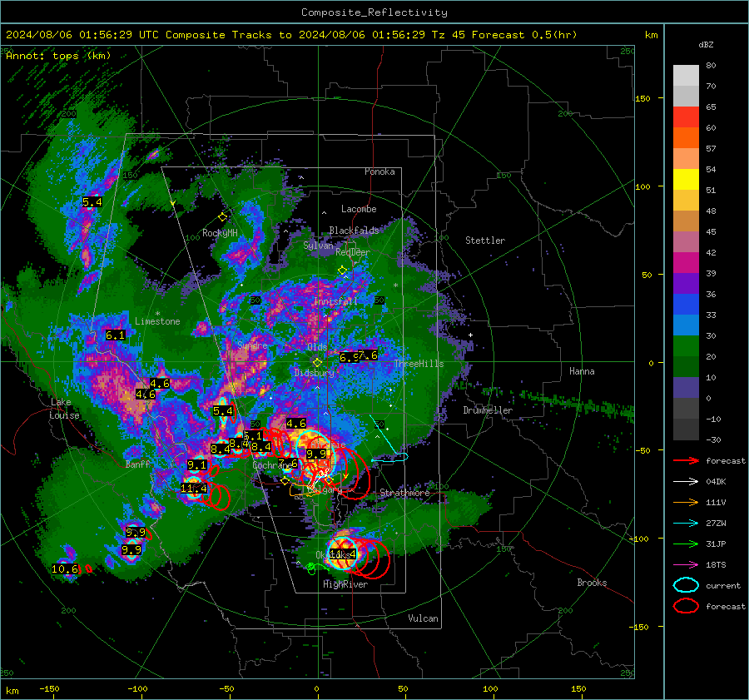
Task: Click the 'Sylvan' city label
Action: pyautogui.click(x=318, y=246)
